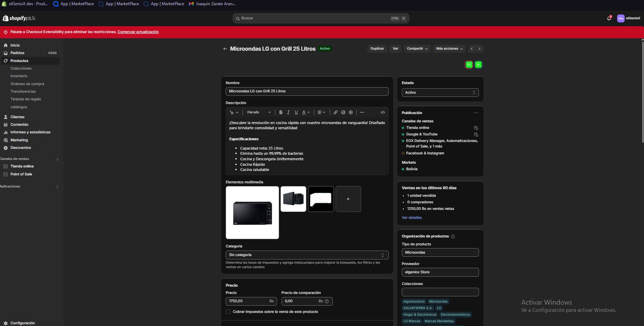This screenshot has height=326, width=644.
Task: Switch to Joaquin Zarate Gmail tab
Action: [212, 4]
